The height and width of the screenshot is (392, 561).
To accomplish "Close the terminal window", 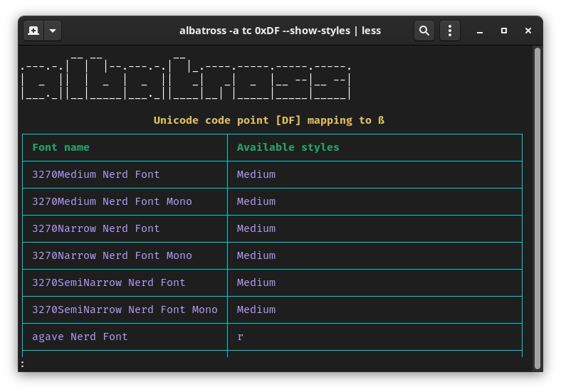I will [x=528, y=31].
